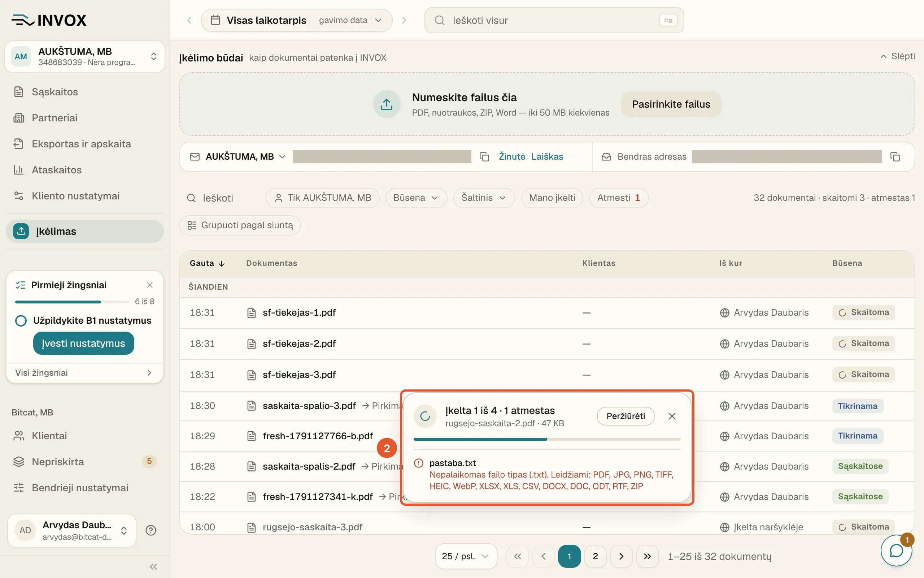Click the Laiškas link

tap(547, 156)
